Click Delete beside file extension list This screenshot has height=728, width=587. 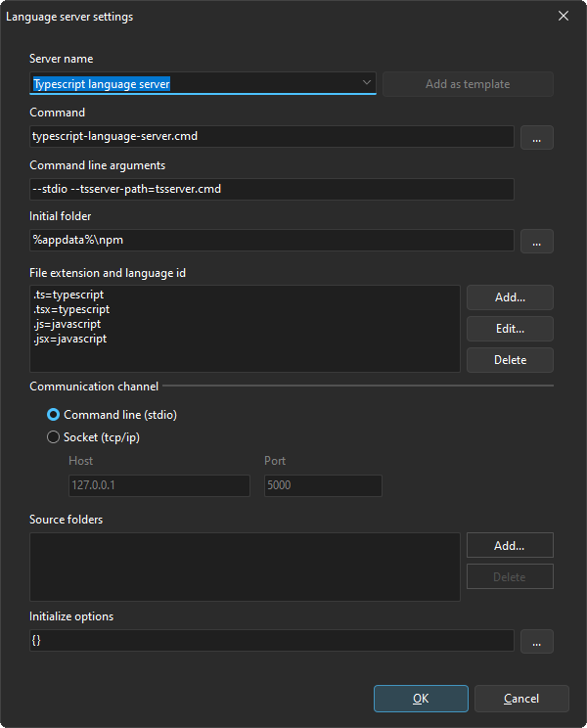coord(510,360)
